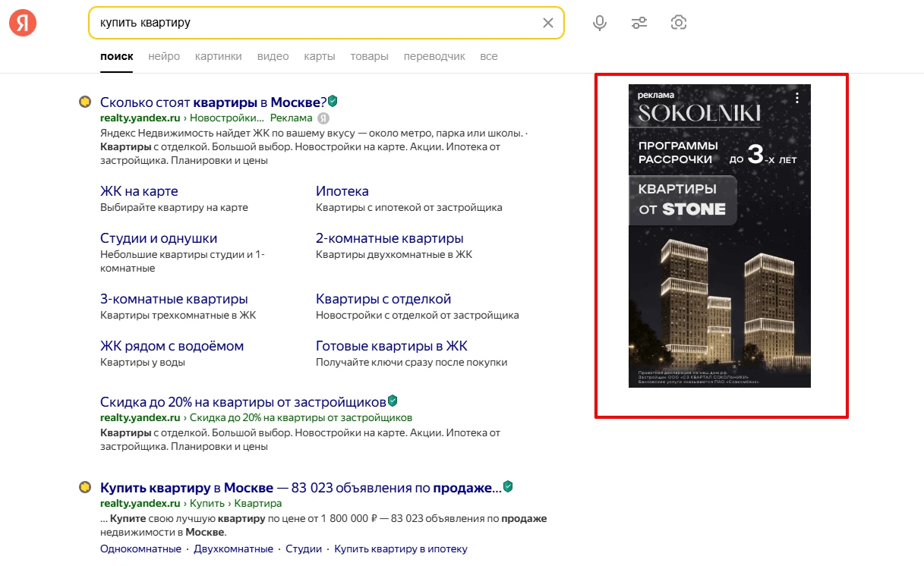
Task: Click the Yandex logo icon
Action: click(x=23, y=23)
